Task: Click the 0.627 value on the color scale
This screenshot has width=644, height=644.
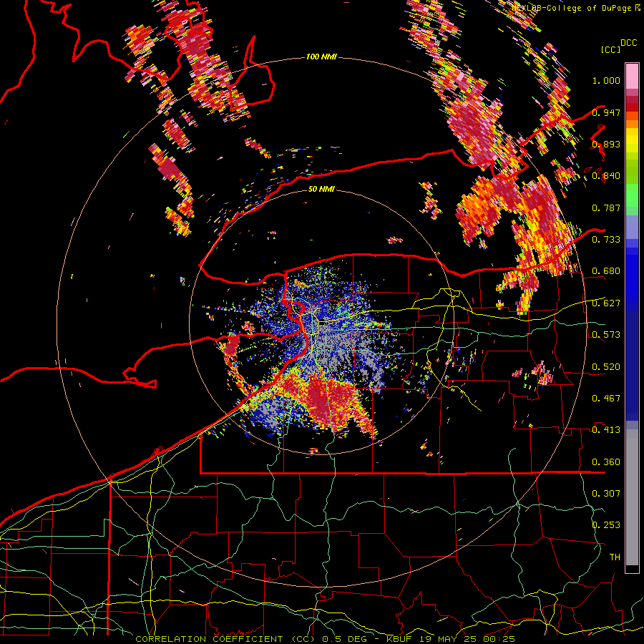Action: point(606,303)
